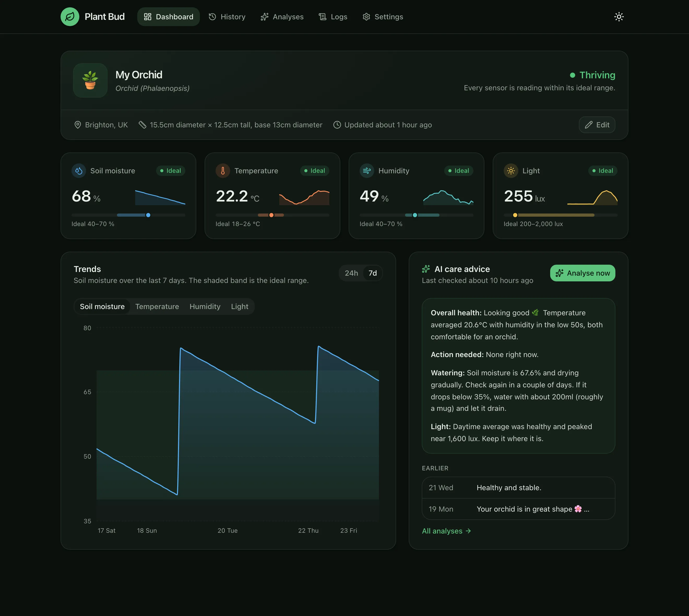Open Settings from the navbar

(x=382, y=17)
